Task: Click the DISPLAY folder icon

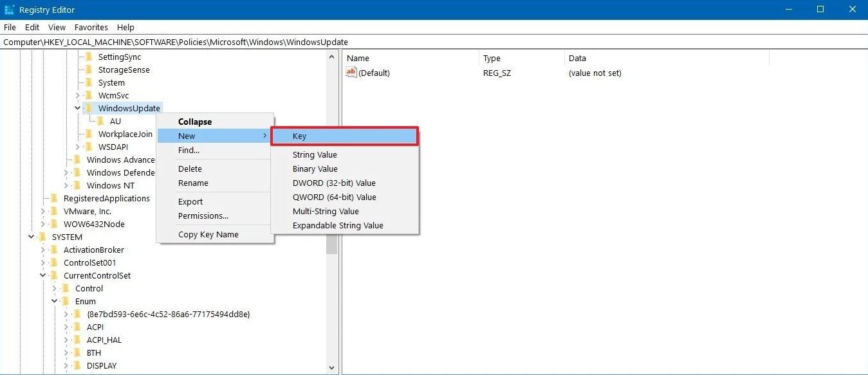Action: click(76, 365)
